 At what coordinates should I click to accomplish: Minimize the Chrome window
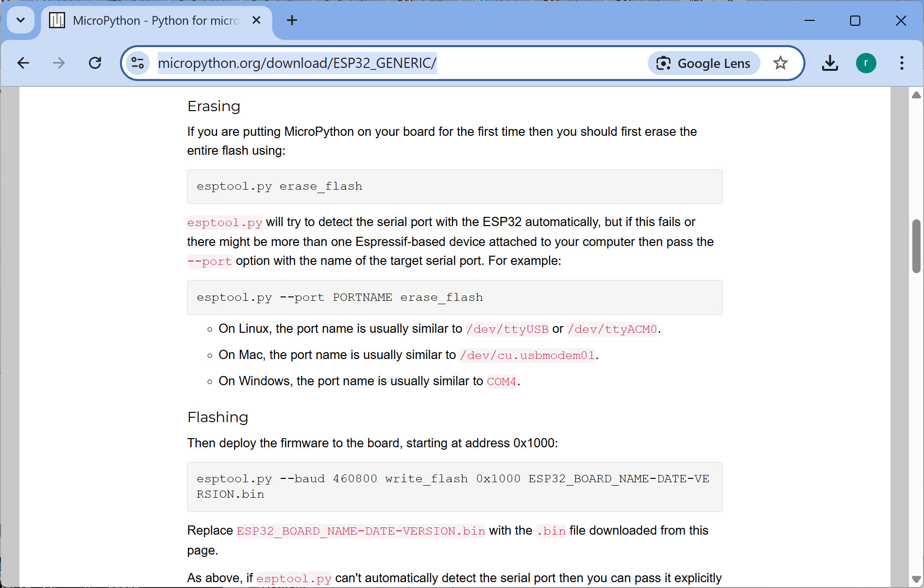click(x=809, y=20)
